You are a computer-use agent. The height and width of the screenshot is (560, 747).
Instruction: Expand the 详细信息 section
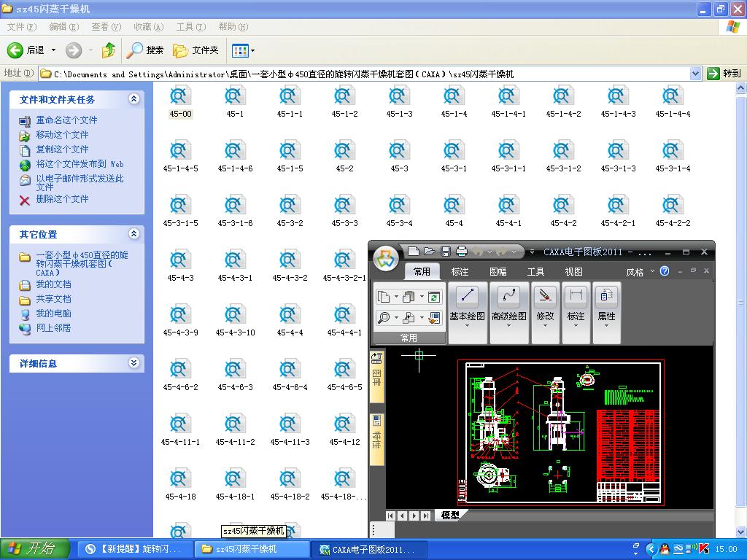coord(133,363)
